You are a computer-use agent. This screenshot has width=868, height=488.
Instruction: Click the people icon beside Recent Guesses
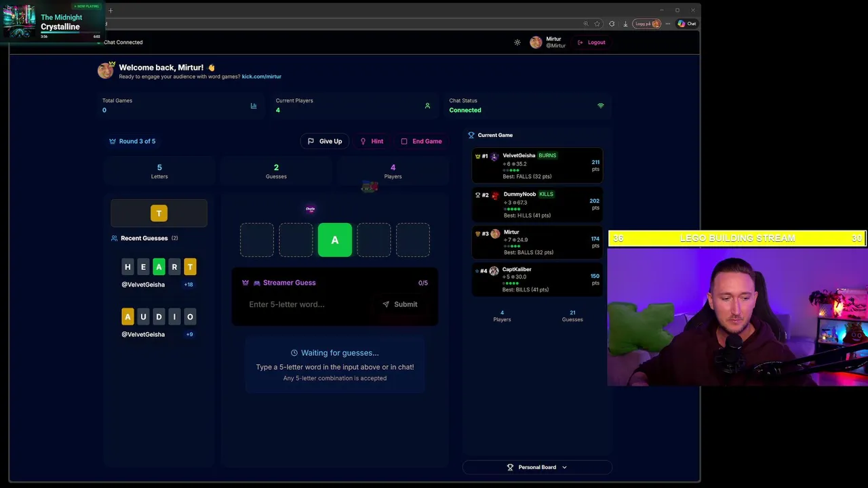click(114, 238)
